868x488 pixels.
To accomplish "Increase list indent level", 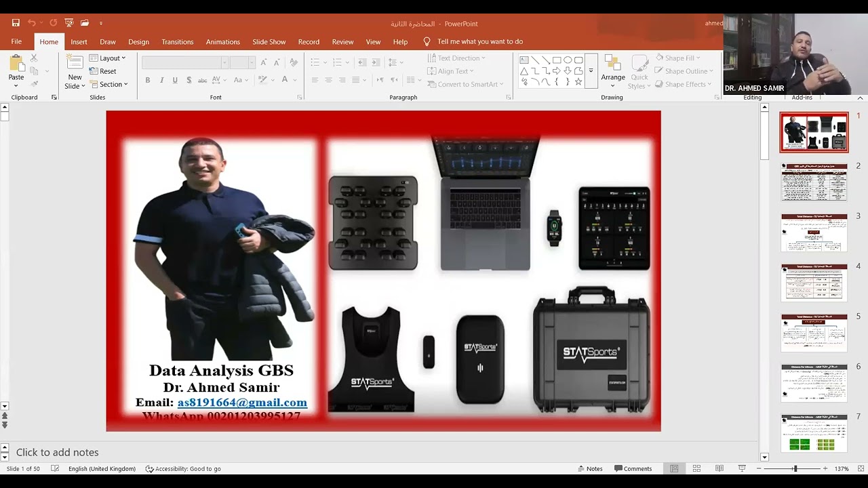I will (375, 62).
